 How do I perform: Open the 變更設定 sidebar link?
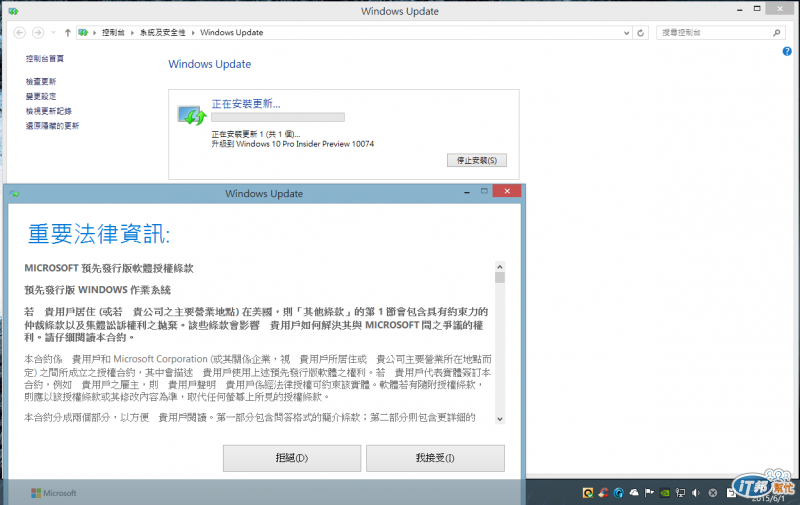(41, 96)
